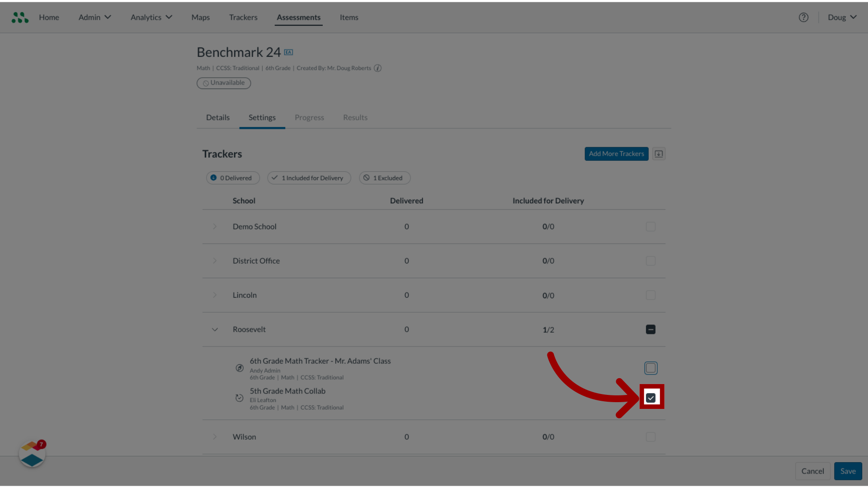The height and width of the screenshot is (488, 868).
Task: Click the expand view icon next to Add More Trackers
Action: tap(659, 154)
